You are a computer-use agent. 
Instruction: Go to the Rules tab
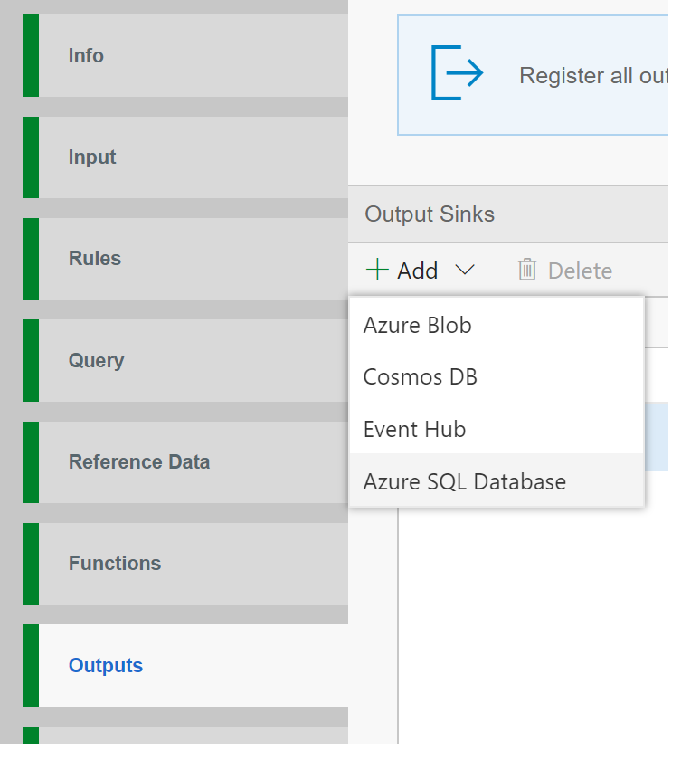(x=94, y=259)
